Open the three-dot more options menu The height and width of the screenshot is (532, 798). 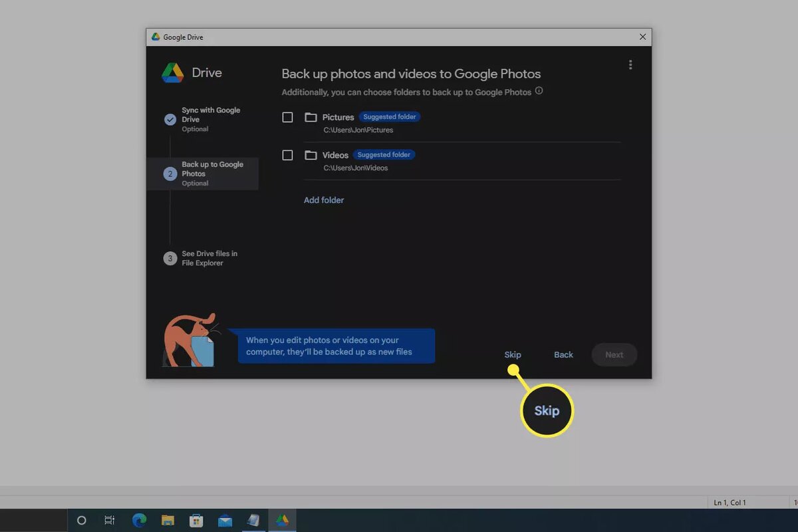click(x=630, y=65)
